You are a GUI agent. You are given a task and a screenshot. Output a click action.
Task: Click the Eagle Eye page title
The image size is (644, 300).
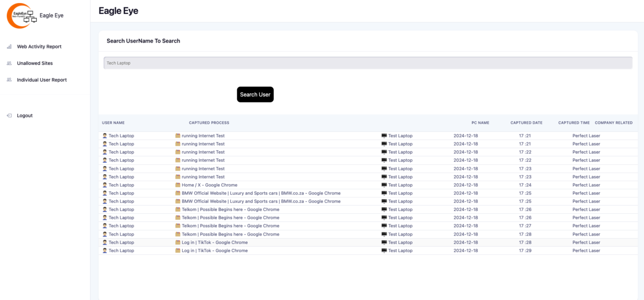coord(118,11)
